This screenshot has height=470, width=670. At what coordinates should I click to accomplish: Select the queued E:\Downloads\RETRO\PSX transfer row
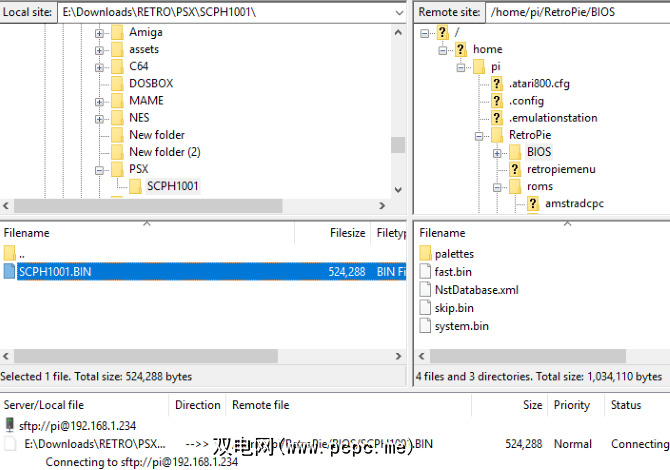tap(335, 444)
